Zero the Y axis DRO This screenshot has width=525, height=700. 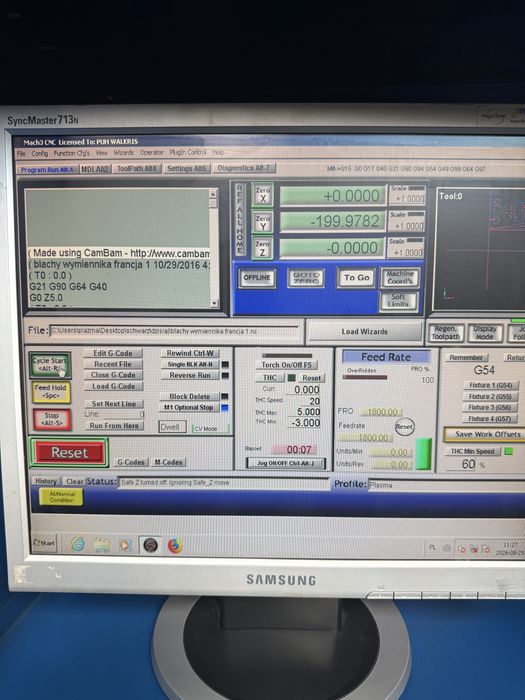pyautogui.click(x=262, y=222)
